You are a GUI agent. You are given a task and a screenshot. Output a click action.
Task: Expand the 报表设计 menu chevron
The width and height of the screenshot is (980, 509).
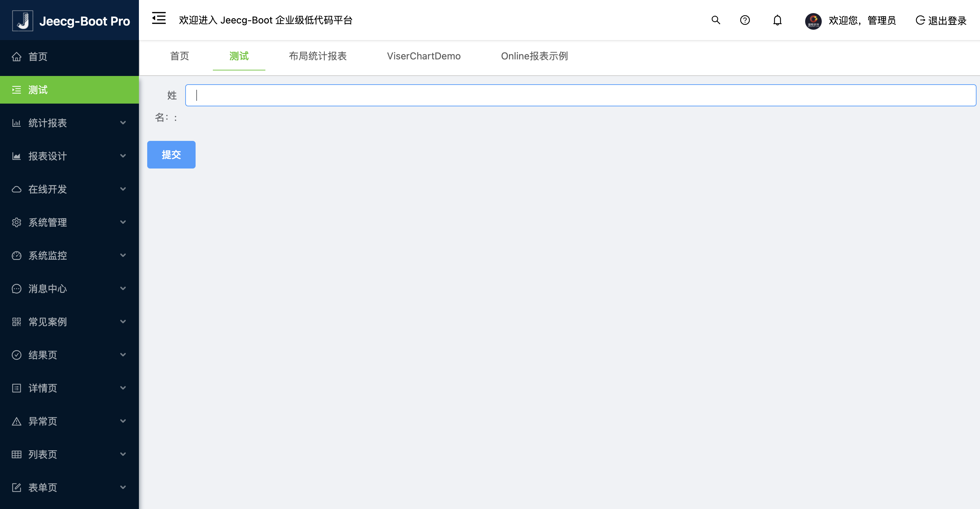tap(123, 156)
